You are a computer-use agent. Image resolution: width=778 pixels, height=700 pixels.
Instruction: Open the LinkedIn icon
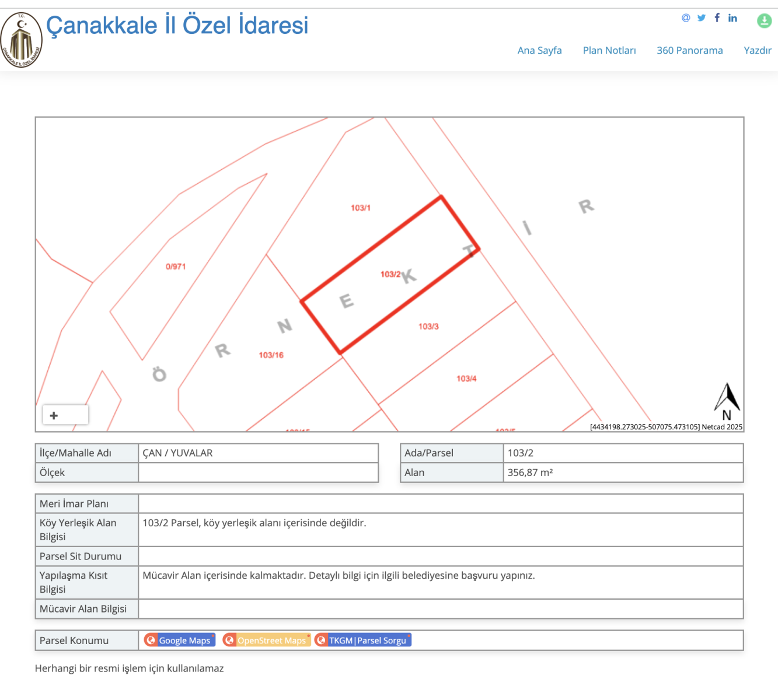pyautogui.click(x=732, y=18)
